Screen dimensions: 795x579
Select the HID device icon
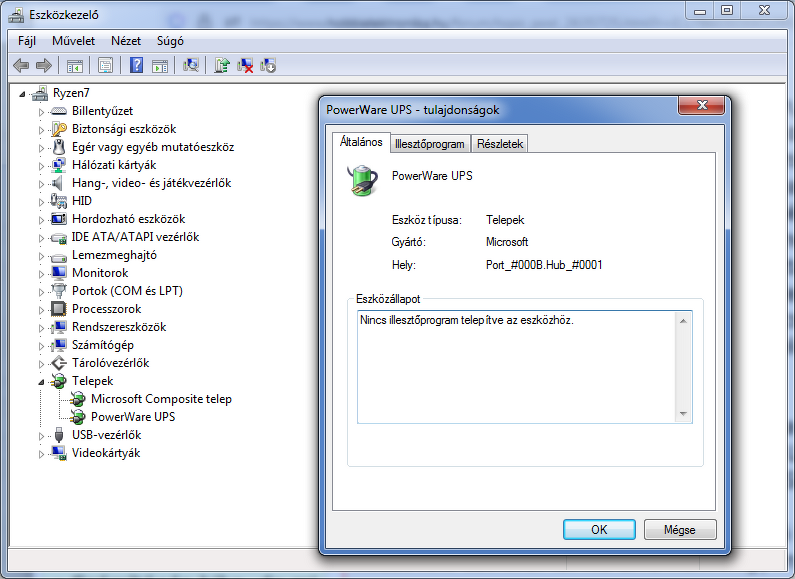[59, 201]
